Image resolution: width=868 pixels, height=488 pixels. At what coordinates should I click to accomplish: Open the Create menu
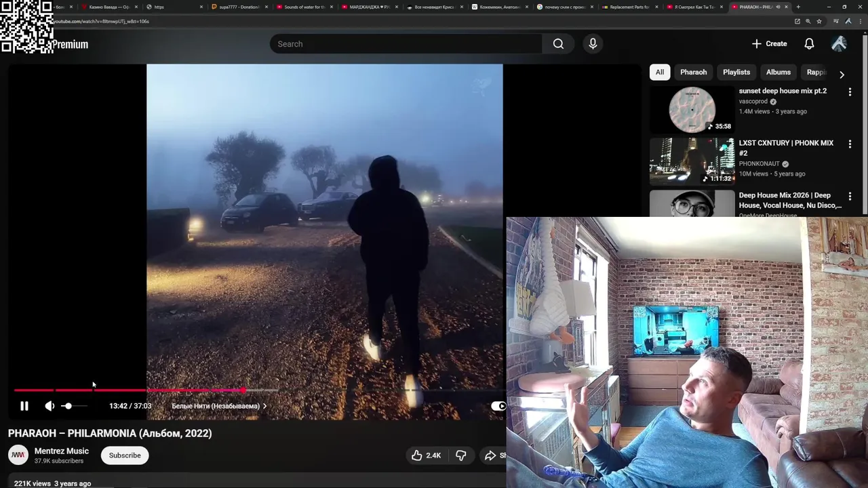click(770, 44)
